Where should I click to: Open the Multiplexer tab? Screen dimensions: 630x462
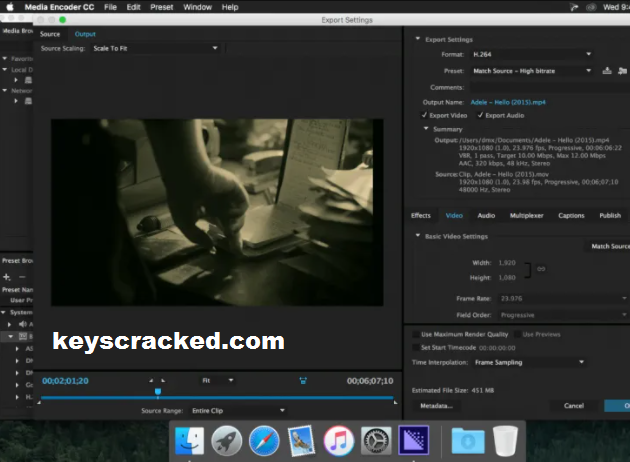click(x=526, y=215)
